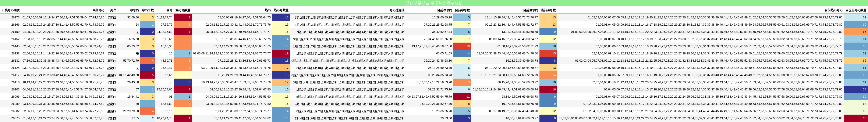Viewport: 868px width, 122px height.
Task: Click period number 26138
Action: pyautogui.click(x=15, y=54)
